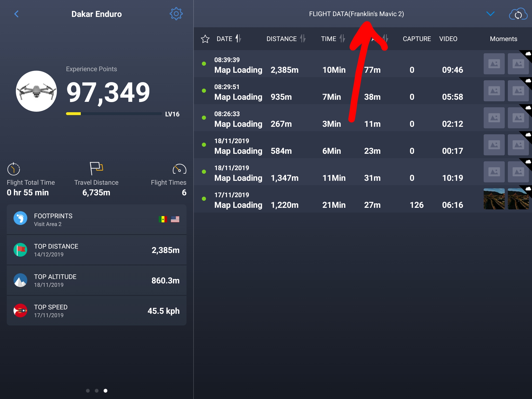
Task: Select the third page indicator dot
Action: point(105,391)
